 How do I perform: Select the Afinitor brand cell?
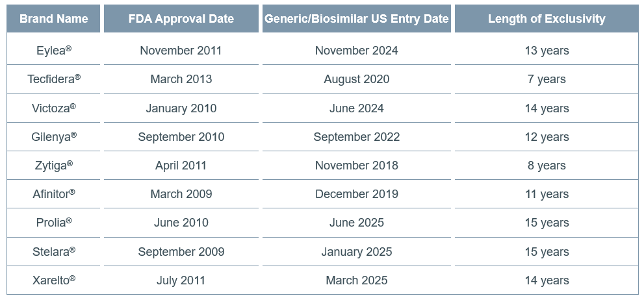(x=53, y=193)
